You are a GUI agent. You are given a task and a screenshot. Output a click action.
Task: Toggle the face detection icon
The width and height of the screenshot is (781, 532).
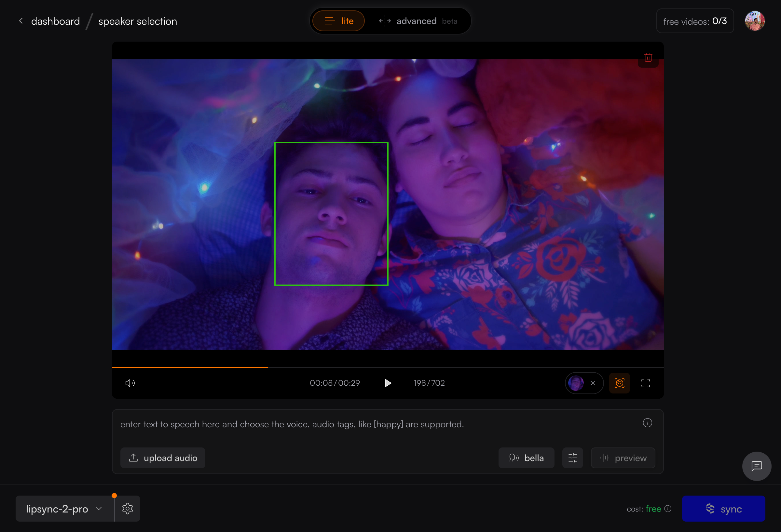coord(619,383)
